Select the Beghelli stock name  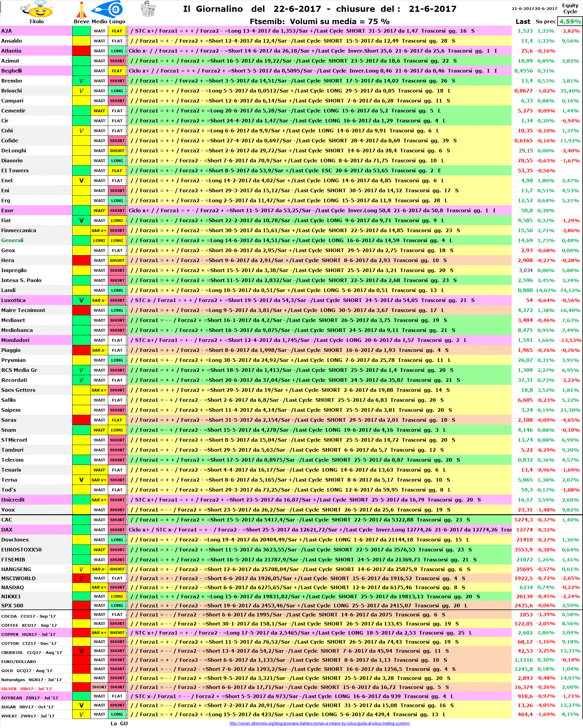point(11,70)
